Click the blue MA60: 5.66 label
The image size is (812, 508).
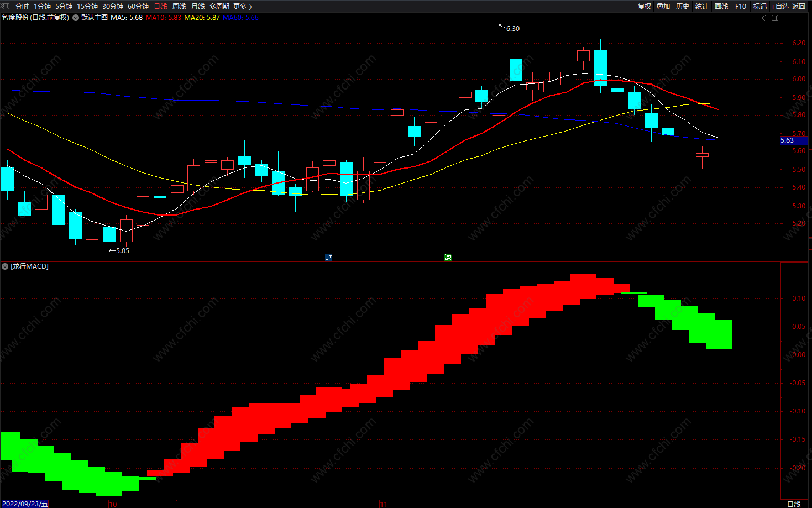point(240,18)
